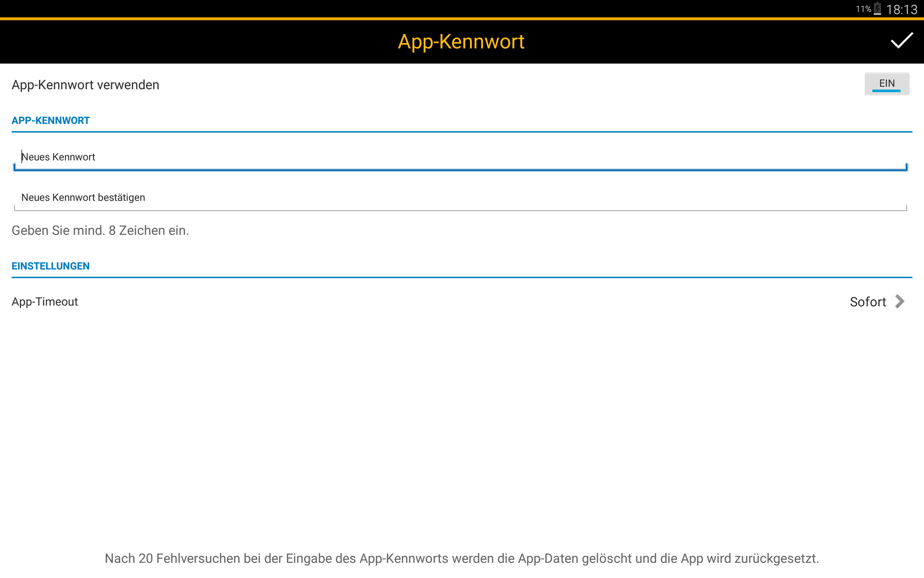Tap the 18:13 clock
Viewport: 924px width, 578px height.
click(902, 9)
